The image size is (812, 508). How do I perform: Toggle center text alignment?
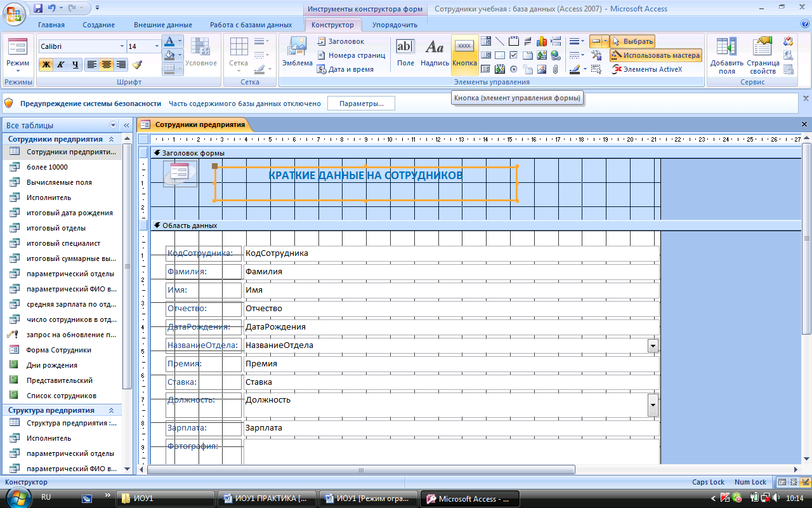click(106, 64)
